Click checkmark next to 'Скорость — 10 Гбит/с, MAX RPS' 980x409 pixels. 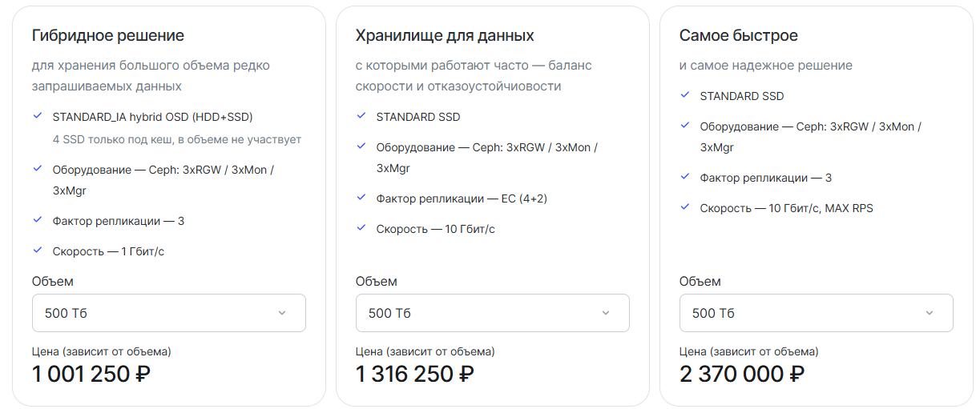point(685,207)
